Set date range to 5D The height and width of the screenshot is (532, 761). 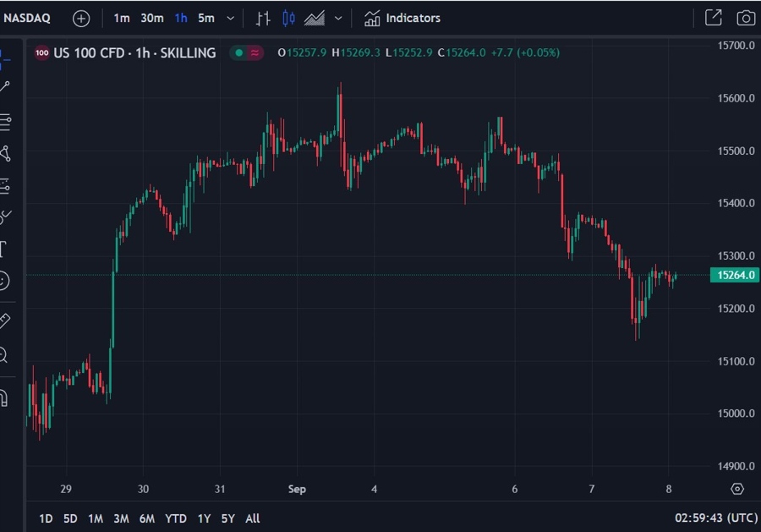point(70,518)
